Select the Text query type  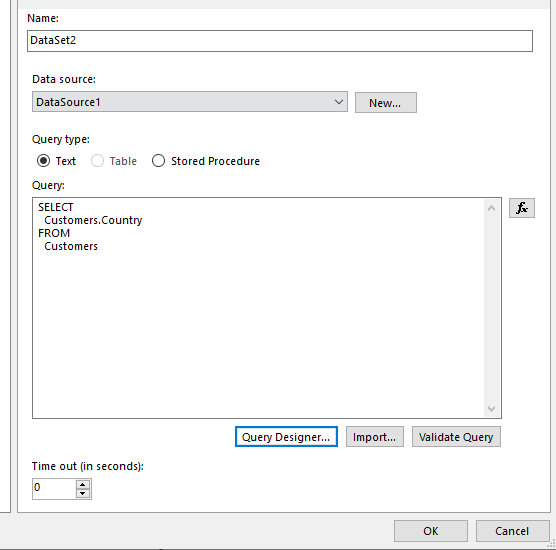click(x=56, y=161)
